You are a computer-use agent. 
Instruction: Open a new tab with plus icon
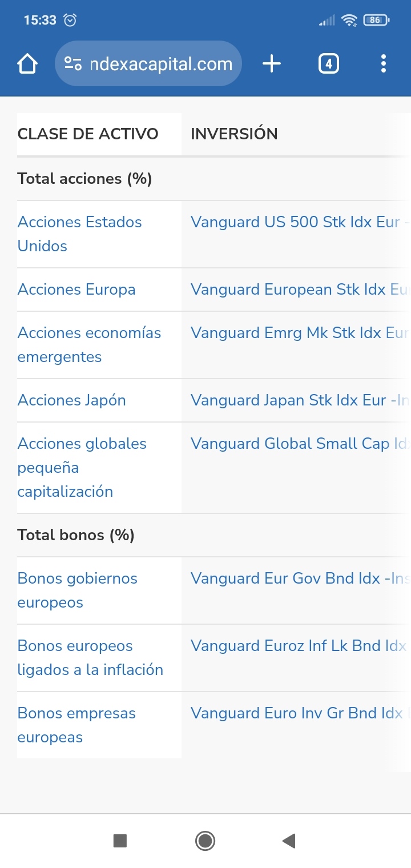click(x=272, y=64)
